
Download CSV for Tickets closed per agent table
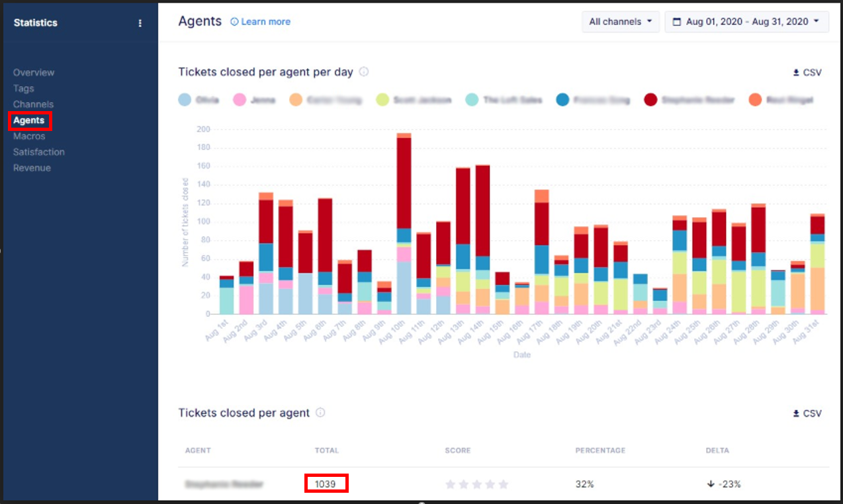(x=807, y=413)
